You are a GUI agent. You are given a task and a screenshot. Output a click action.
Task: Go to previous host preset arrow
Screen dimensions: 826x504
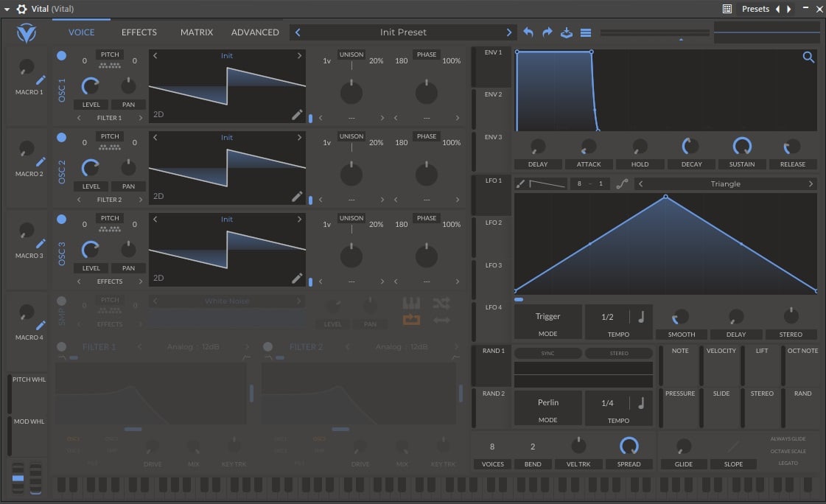tap(777, 9)
